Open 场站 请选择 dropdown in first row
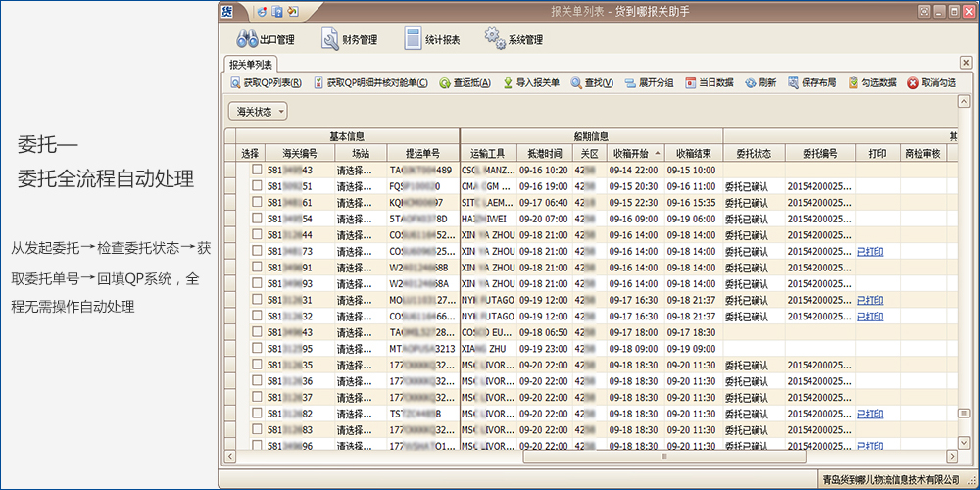This screenshot has height=490, width=980. (x=361, y=170)
